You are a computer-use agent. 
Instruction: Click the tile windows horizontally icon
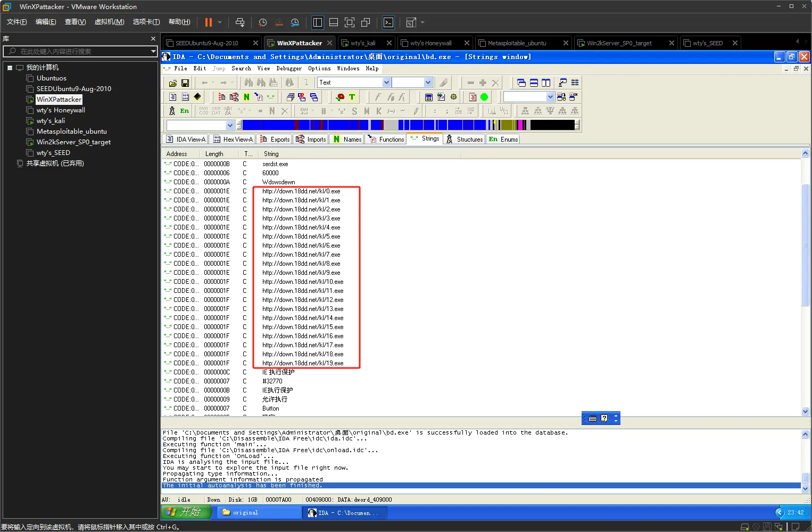point(534,83)
